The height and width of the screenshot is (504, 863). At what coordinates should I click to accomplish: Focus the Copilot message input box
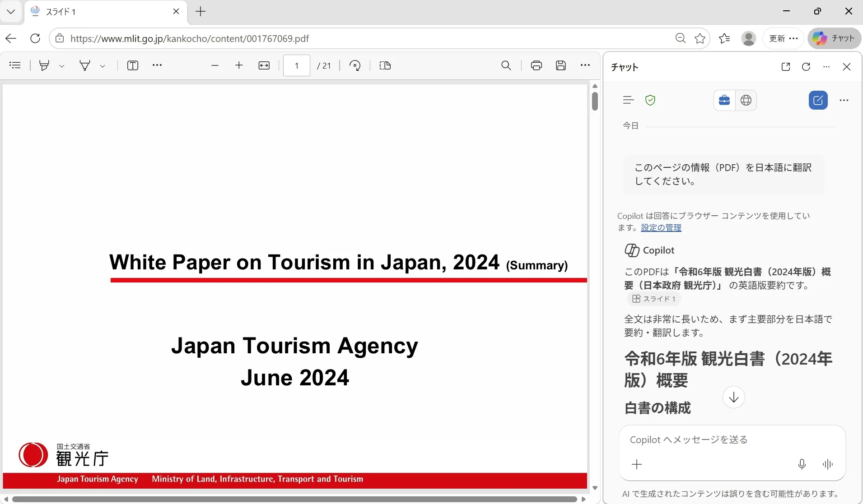pos(732,440)
